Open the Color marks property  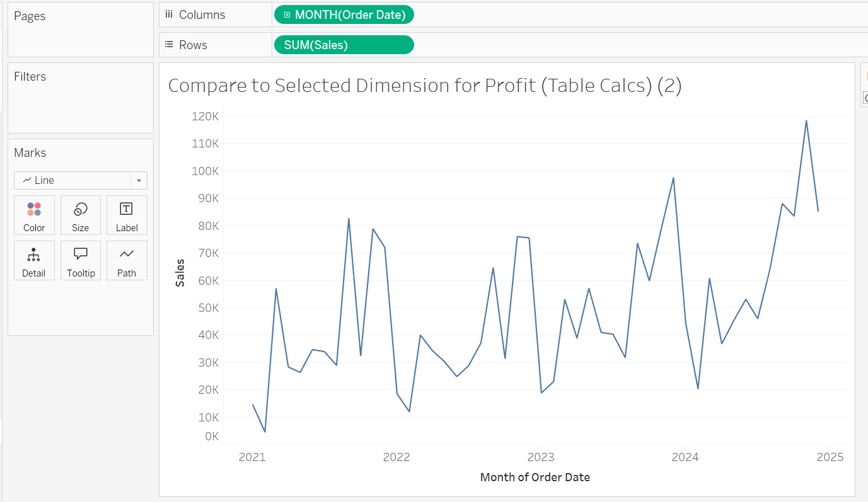tap(34, 215)
